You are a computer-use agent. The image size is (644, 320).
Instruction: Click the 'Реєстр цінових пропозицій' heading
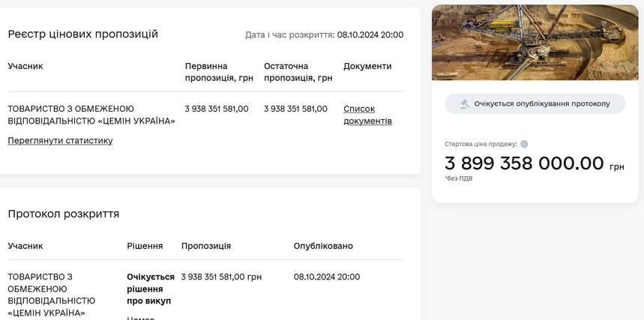coord(83,34)
